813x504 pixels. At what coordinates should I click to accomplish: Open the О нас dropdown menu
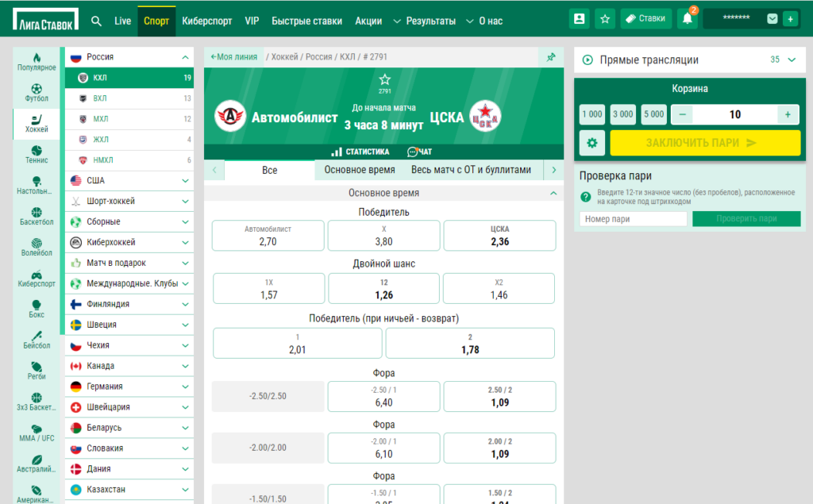[484, 21]
